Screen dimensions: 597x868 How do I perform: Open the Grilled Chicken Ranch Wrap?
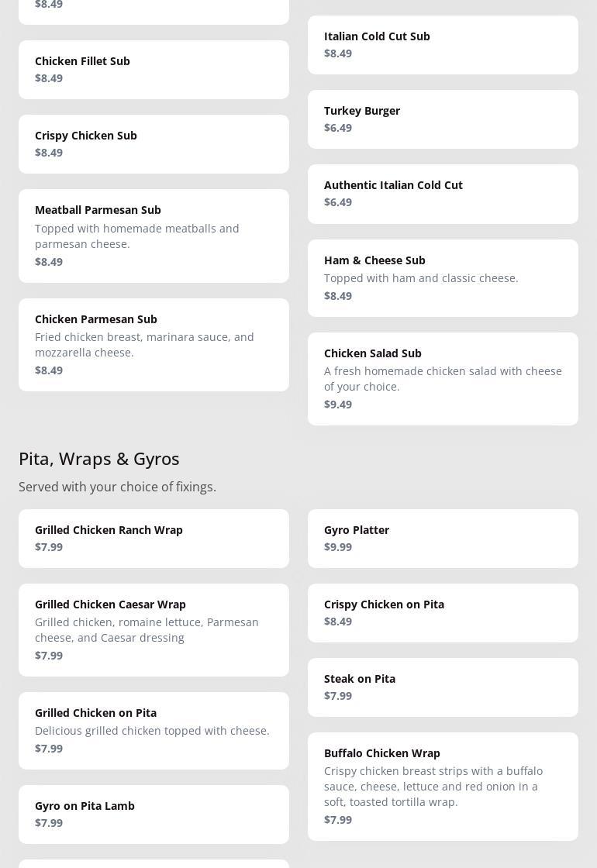point(154,539)
